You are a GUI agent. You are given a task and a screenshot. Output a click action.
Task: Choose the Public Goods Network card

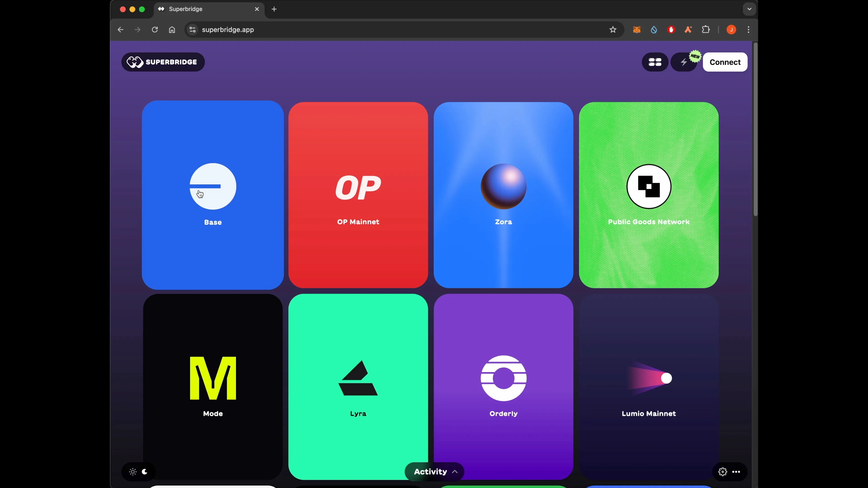(649, 195)
